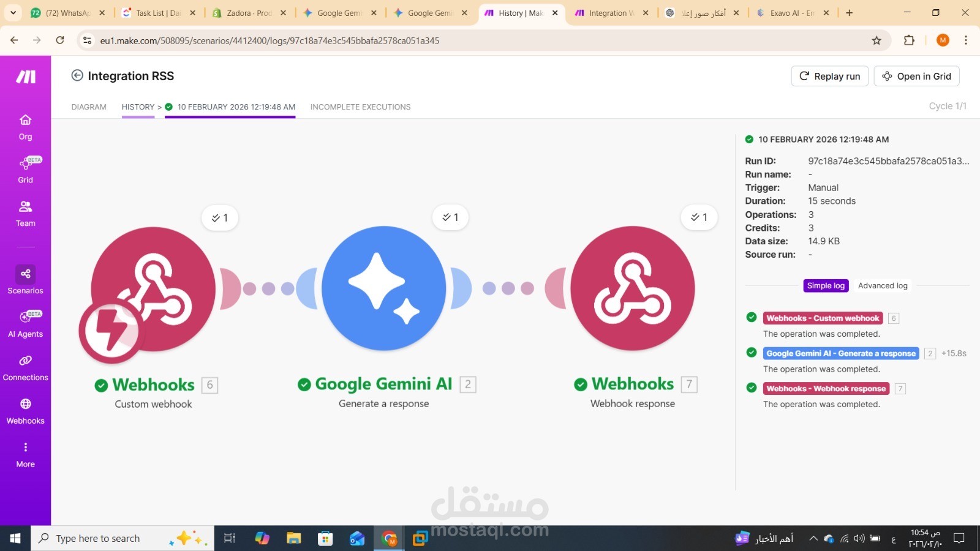
Task: Click the Cycle 1/1 indicator
Action: point(948,106)
